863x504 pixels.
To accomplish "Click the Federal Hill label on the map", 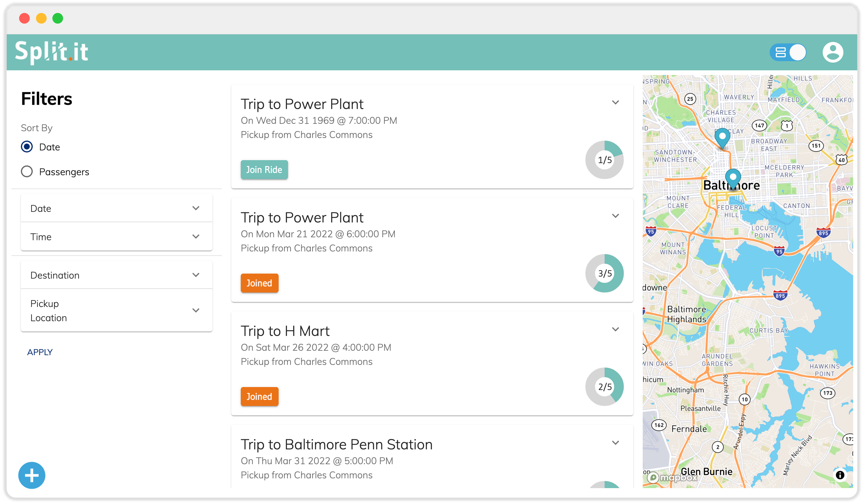I will (x=731, y=211).
